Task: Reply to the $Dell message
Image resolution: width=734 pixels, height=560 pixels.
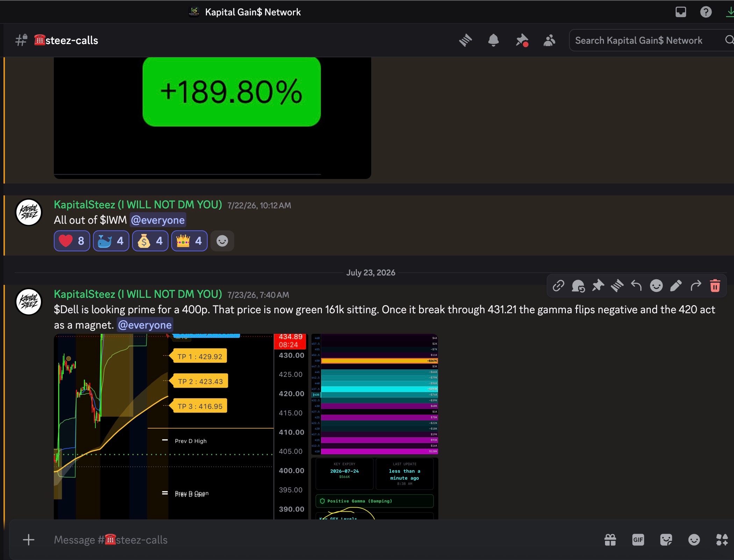Action: point(636,286)
